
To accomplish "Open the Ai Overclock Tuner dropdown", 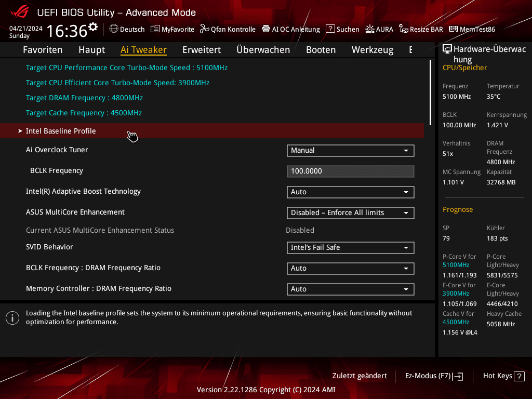I will coord(351,151).
